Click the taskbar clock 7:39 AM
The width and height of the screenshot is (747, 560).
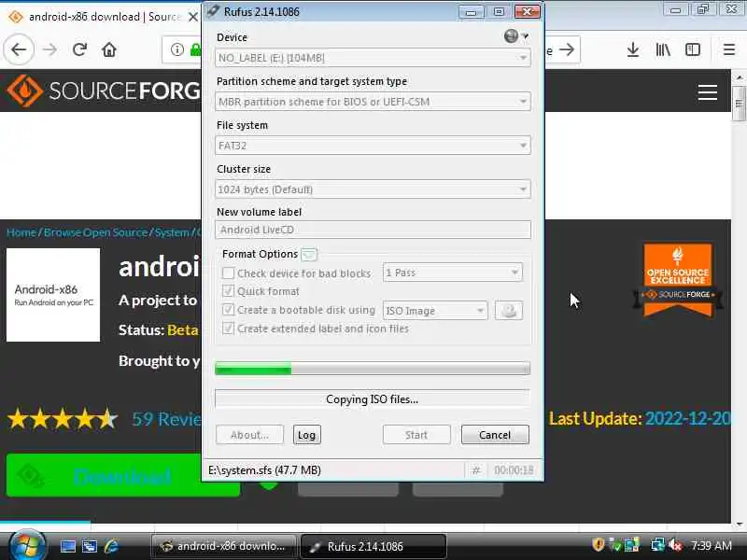pyautogui.click(x=711, y=545)
